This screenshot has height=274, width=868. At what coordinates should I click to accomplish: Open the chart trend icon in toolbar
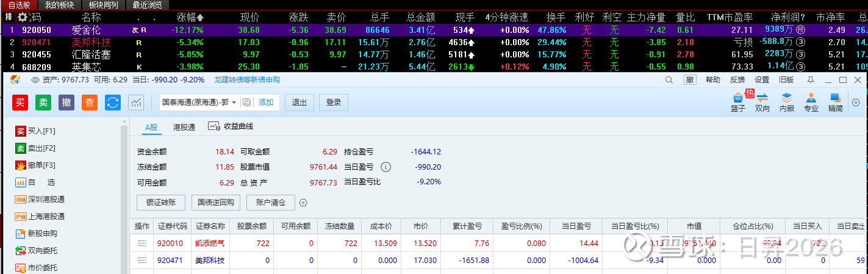[x=136, y=103]
